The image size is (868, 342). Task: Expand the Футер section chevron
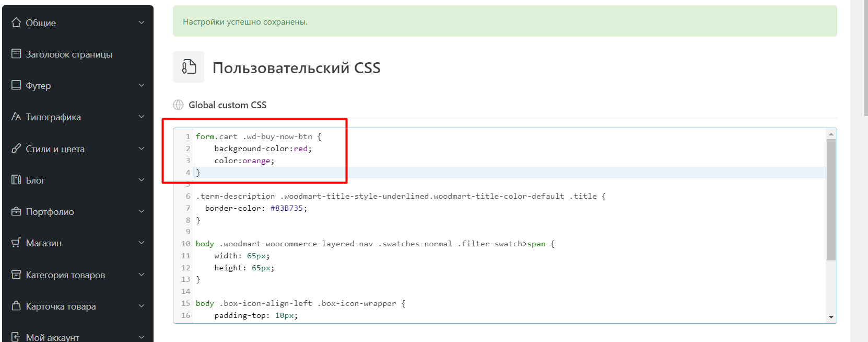(142, 85)
